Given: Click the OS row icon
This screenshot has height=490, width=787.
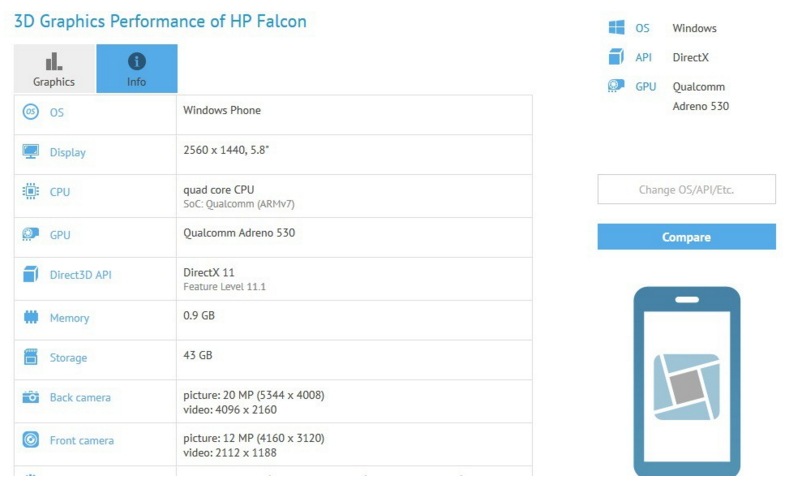Looking at the screenshot, I should click(x=31, y=111).
